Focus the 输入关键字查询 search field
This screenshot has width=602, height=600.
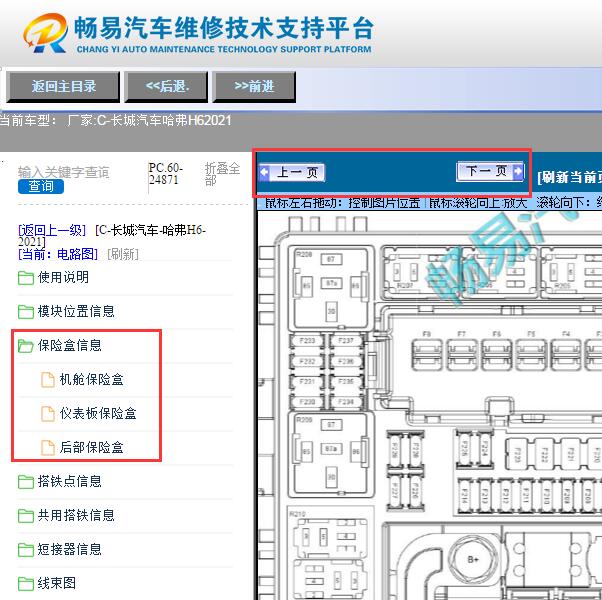pos(64,172)
